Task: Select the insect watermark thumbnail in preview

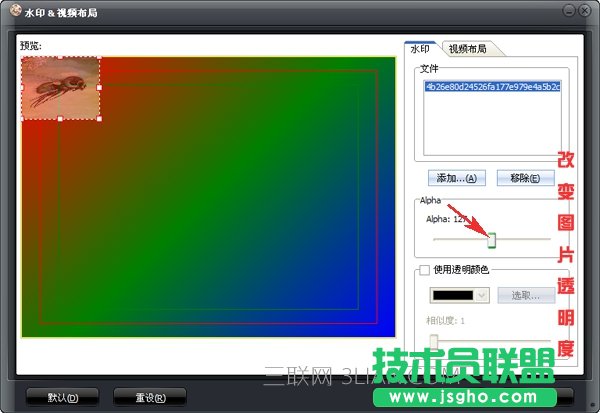Action: 60,88
